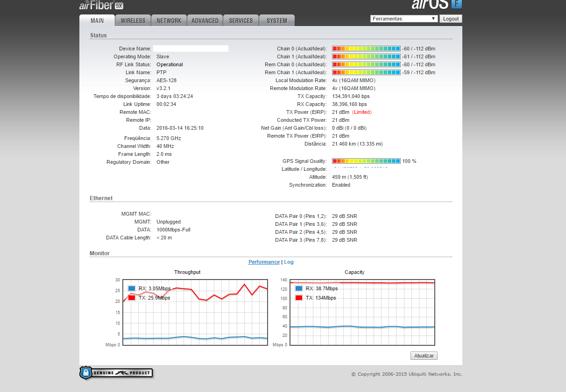Click the DATA value 1000Mbps-Full
566x392 pixels.
coord(173,230)
